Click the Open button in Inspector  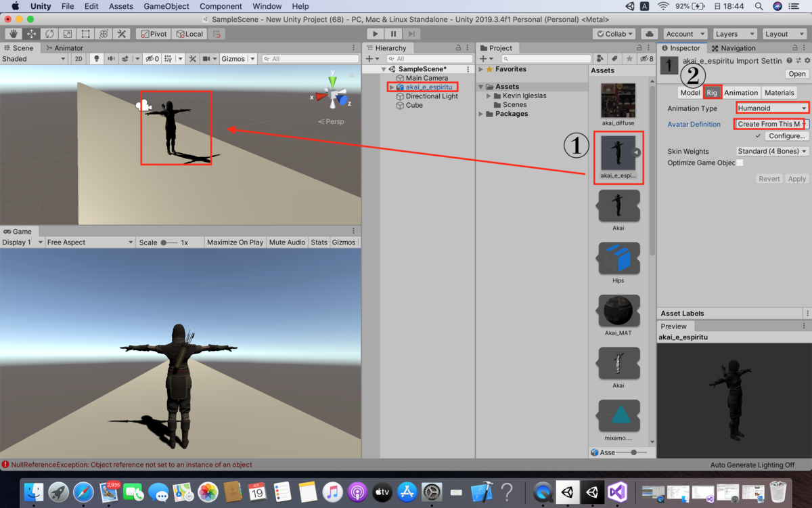[x=796, y=74]
